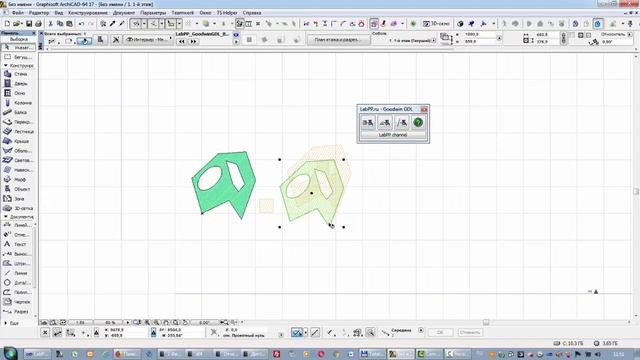The height and width of the screenshot is (360, 640).
Task: Select the Drawing (Чертеж) tool
Action: click(x=18, y=302)
